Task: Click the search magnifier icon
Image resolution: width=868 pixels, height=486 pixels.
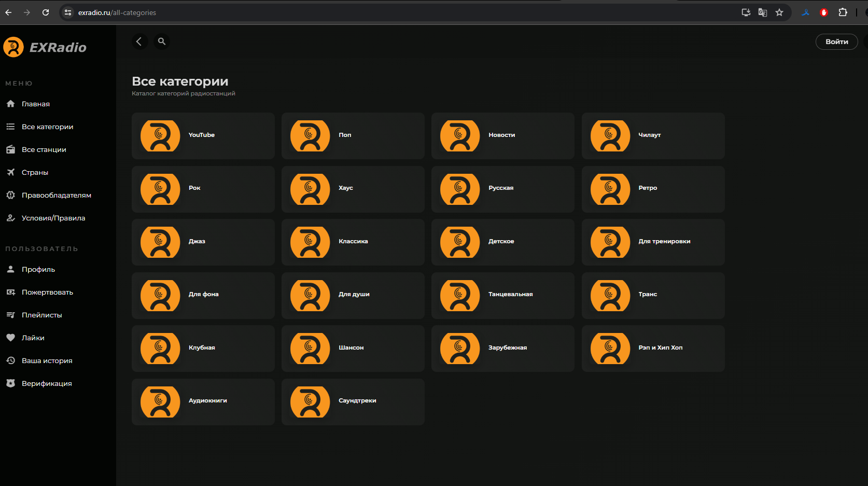Action: (162, 41)
